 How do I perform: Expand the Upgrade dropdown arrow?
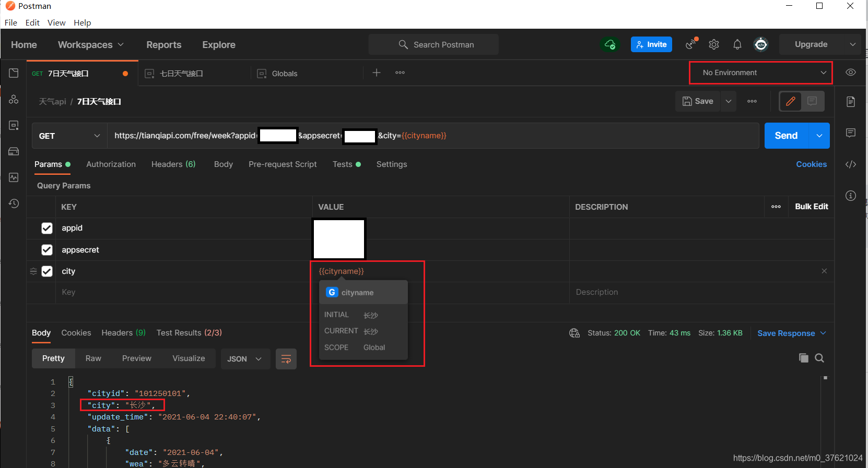click(852, 44)
